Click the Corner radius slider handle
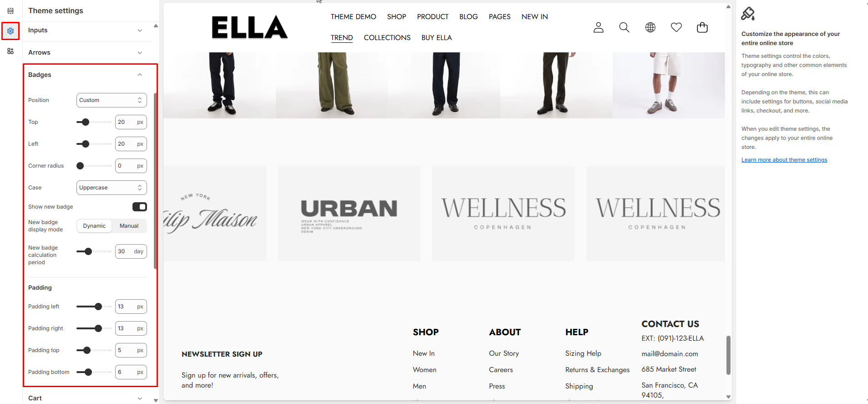This screenshot has height=404, width=868. 80,166
